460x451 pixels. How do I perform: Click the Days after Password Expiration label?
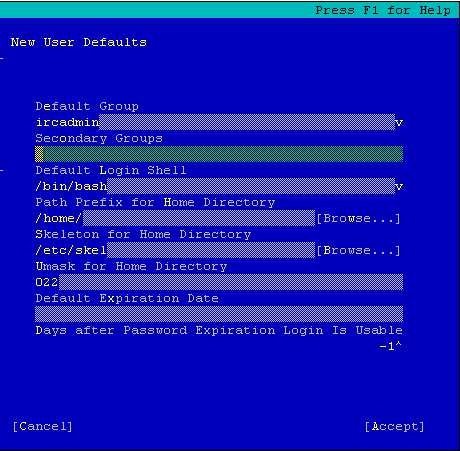pos(219,330)
